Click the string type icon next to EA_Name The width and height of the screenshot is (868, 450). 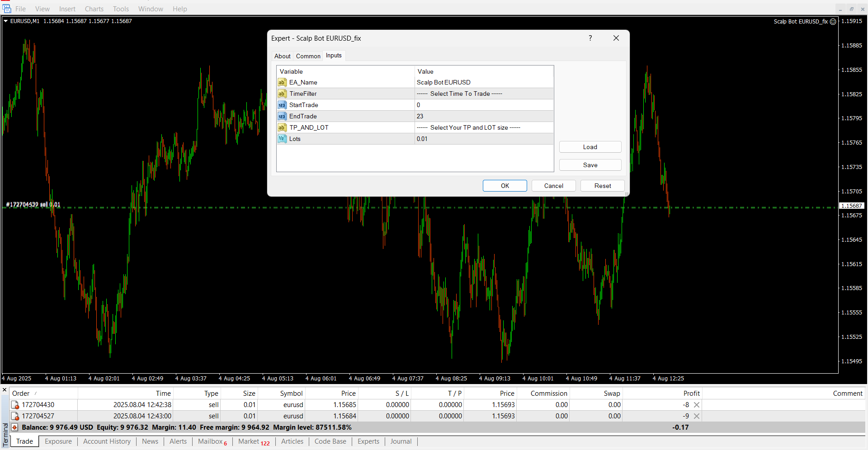click(x=282, y=82)
